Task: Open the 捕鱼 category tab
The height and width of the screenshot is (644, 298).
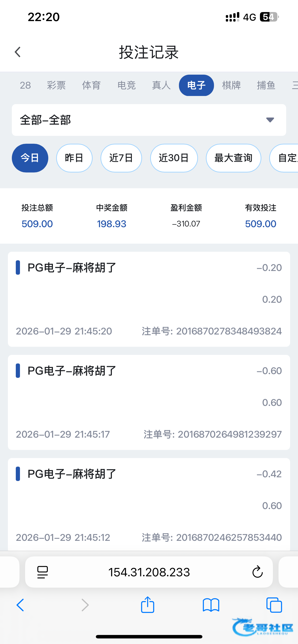Action: click(x=266, y=85)
